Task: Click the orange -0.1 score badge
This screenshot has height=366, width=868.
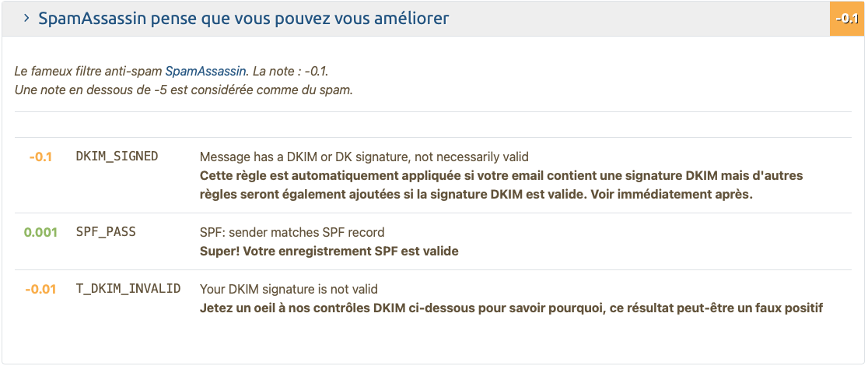Action: point(847,18)
